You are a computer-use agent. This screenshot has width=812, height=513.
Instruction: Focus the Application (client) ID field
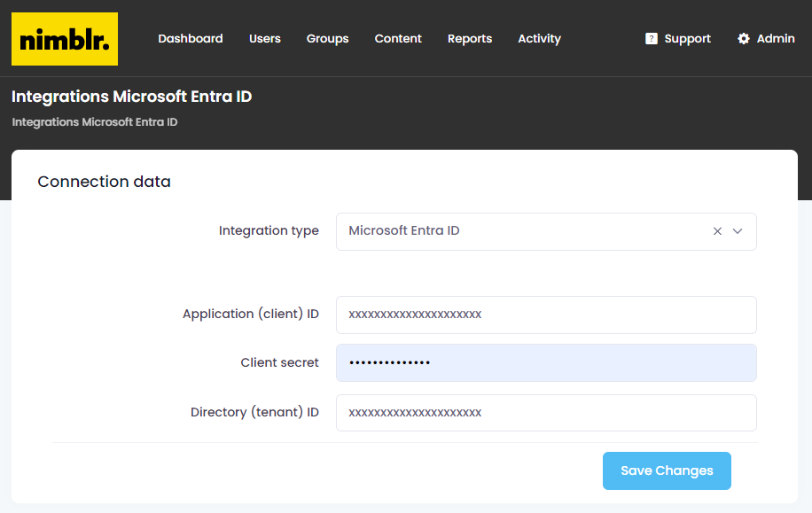pos(546,315)
